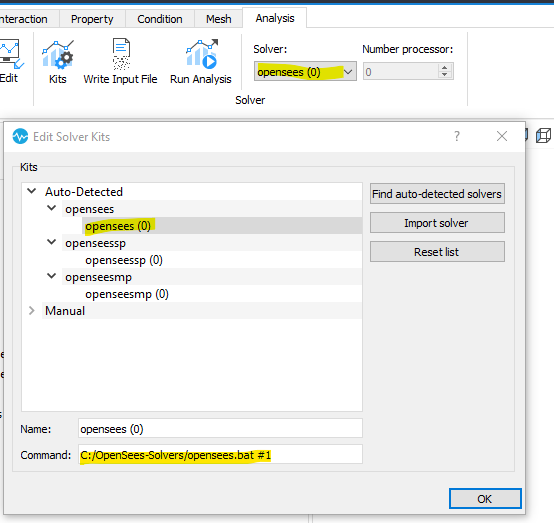Click Find auto-detected solvers button
554x523 pixels.
pyautogui.click(x=437, y=194)
